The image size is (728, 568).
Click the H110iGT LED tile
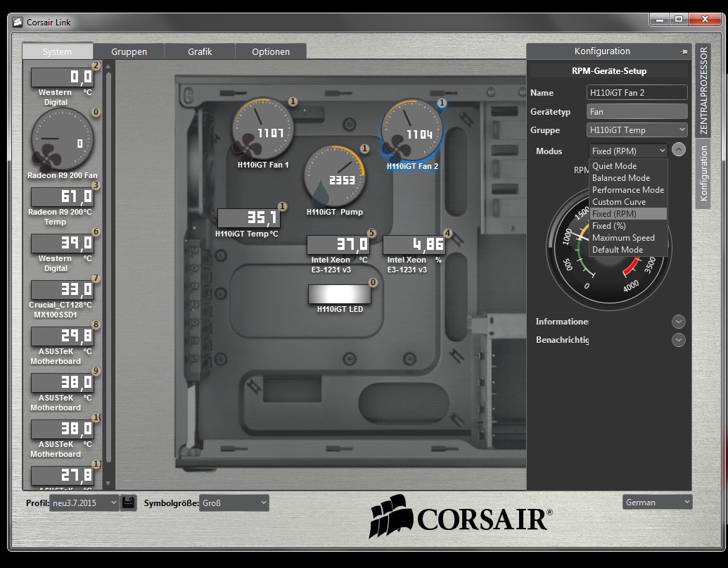(340, 294)
